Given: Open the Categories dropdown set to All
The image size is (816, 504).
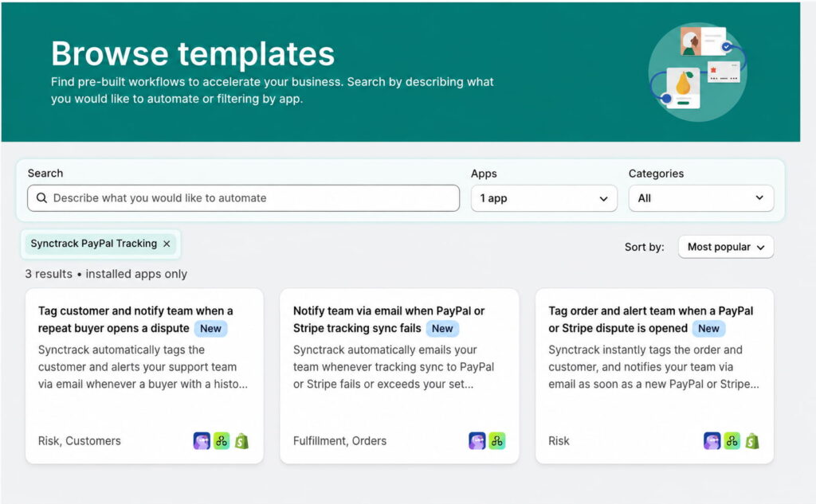Looking at the screenshot, I should (701, 198).
